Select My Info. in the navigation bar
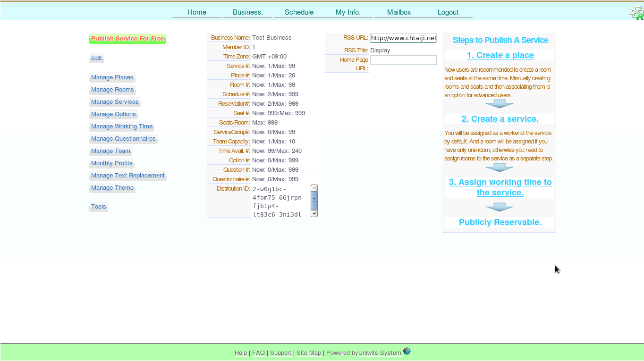The width and height of the screenshot is (644, 361). 348,12
